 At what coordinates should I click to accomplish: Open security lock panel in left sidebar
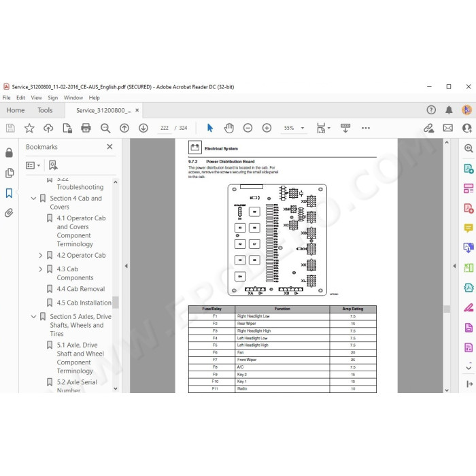point(9,152)
